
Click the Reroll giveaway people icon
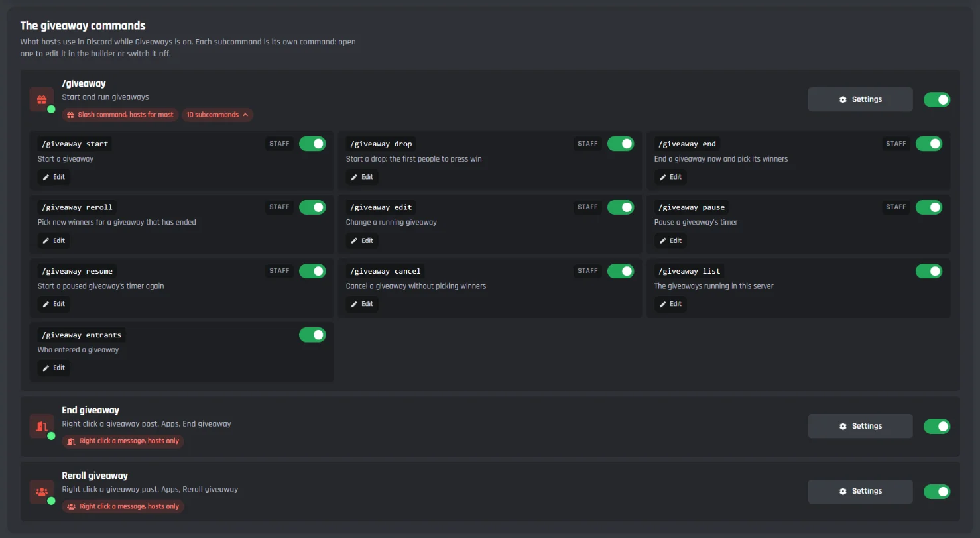[42, 492]
